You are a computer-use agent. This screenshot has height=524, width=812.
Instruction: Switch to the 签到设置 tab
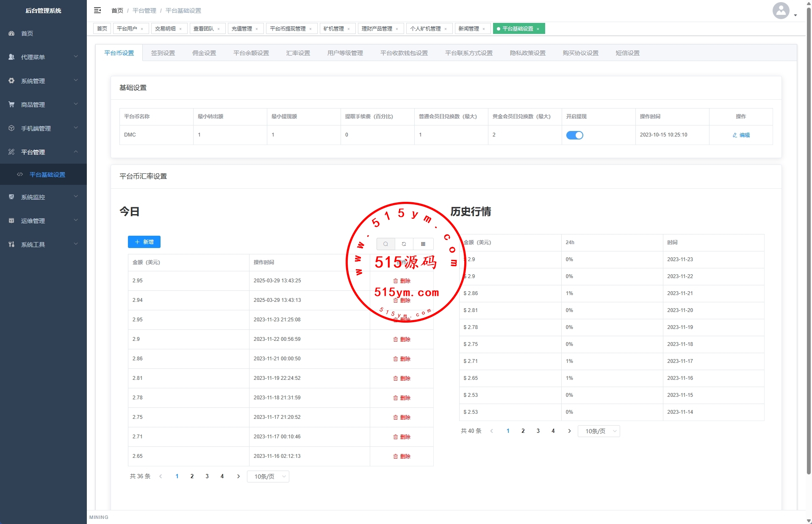coord(163,53)
